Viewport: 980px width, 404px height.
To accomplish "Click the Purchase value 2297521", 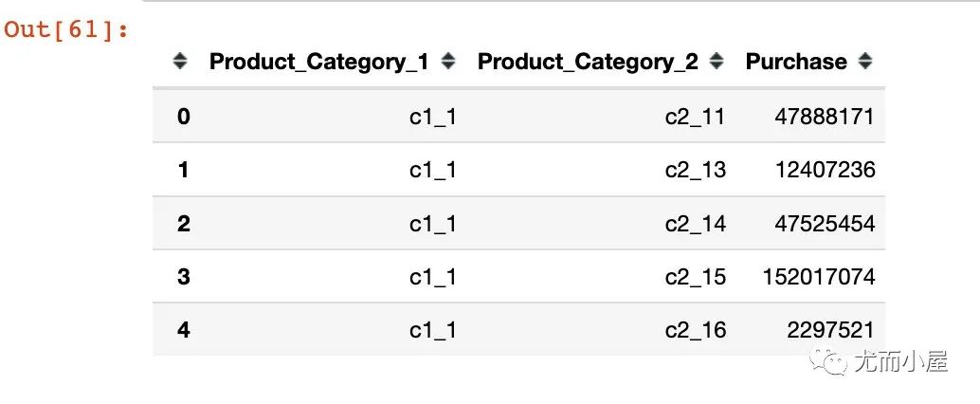I will [x=830, y=330].
